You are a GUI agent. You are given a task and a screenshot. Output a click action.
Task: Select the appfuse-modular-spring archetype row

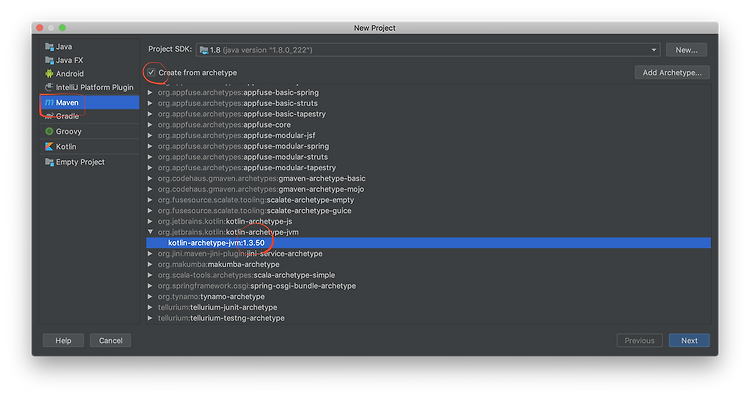point(428,146)
